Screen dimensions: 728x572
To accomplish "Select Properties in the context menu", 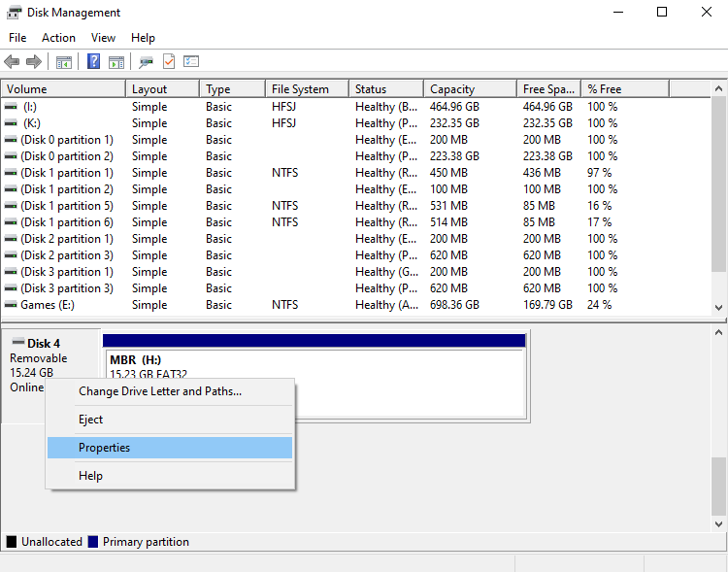I will (x=104, y=448).
